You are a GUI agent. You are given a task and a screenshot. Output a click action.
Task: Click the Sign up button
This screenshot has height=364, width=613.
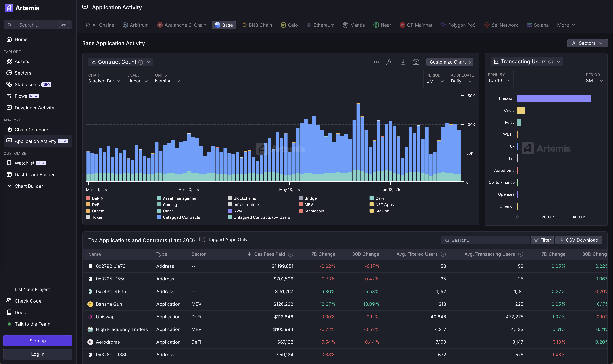click(38, 341)
